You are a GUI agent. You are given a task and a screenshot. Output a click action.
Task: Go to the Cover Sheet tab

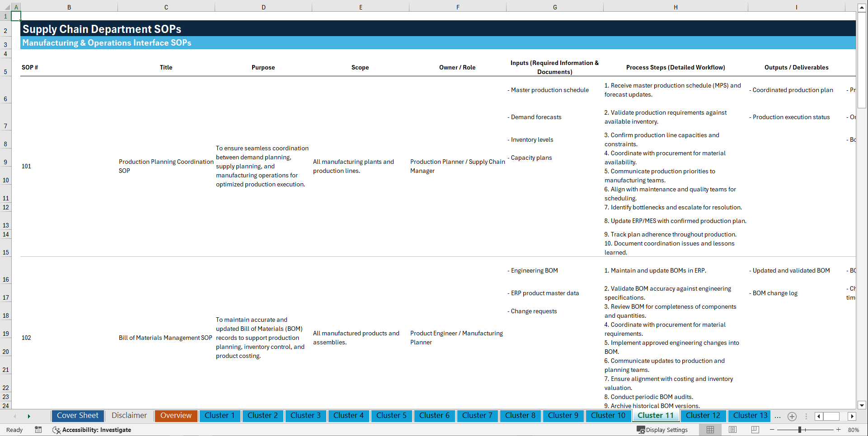point(77,416)
